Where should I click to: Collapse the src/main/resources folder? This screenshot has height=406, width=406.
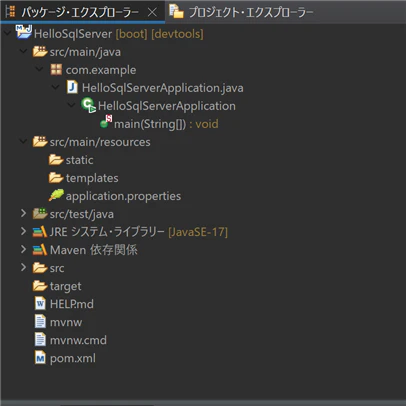click(x=23, y=141)
